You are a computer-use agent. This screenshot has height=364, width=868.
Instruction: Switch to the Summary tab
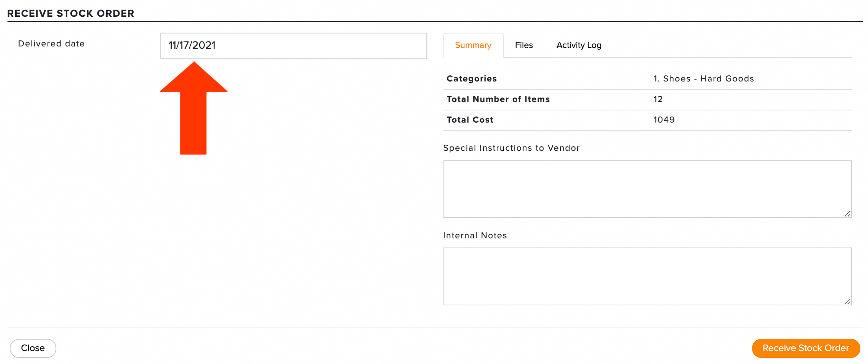[x=473, y=45]
